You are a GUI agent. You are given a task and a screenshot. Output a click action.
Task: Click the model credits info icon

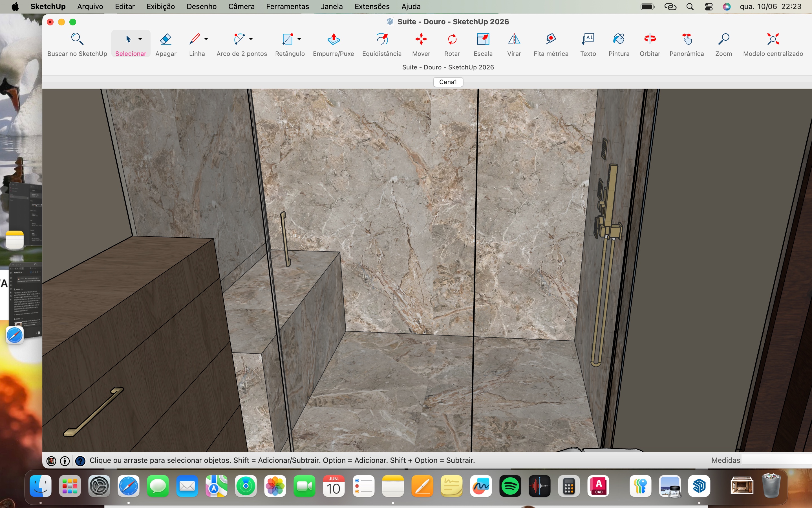click(65, 461)
